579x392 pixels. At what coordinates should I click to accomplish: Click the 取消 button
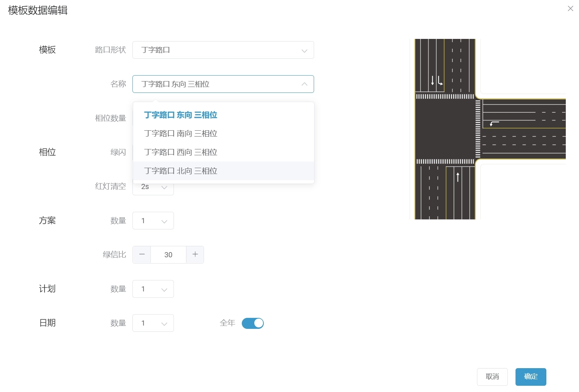(492, 377)
